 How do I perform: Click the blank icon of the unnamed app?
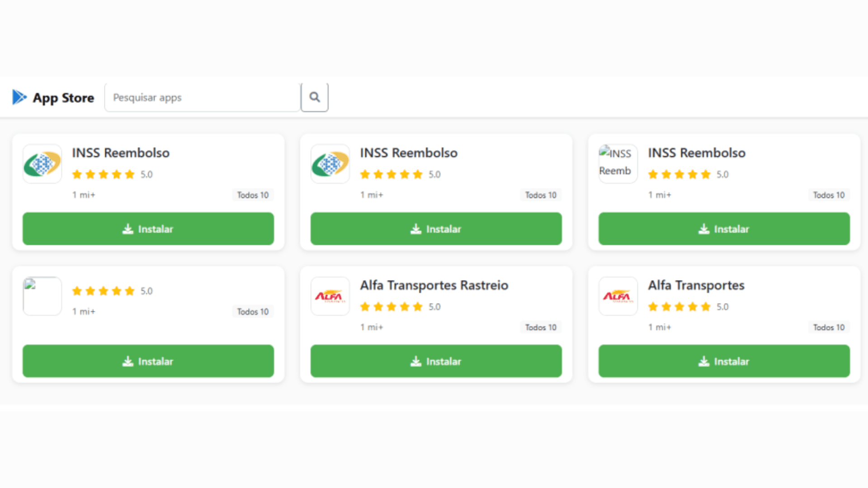[x=42, y=296]
